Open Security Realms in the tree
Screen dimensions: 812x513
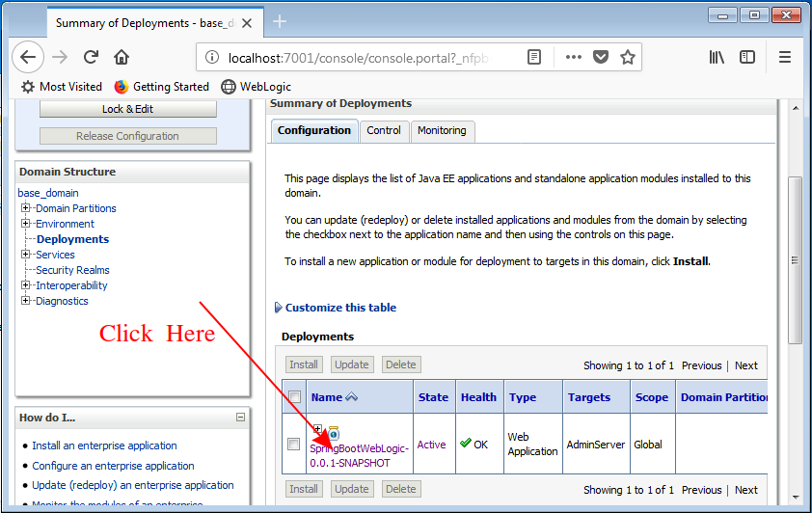click(73, 270)
